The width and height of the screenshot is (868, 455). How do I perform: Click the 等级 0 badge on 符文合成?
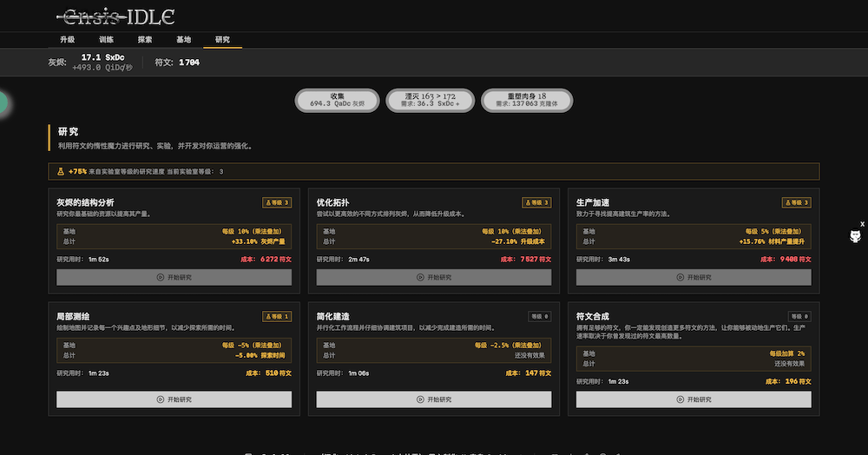tap(799, 316)
